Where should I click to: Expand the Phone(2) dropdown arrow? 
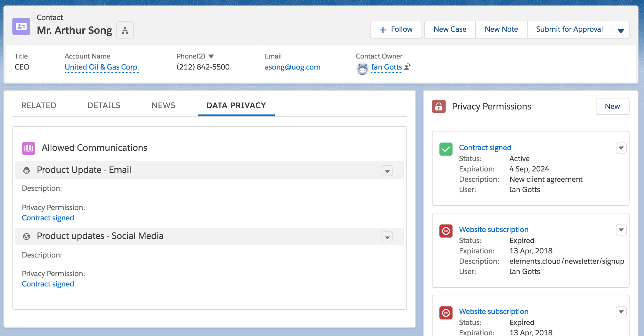click(211, 56)
